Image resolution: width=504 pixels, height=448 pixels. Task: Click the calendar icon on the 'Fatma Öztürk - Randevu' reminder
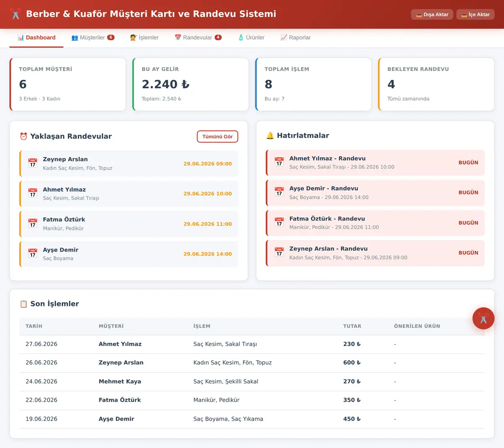(279, 222)
